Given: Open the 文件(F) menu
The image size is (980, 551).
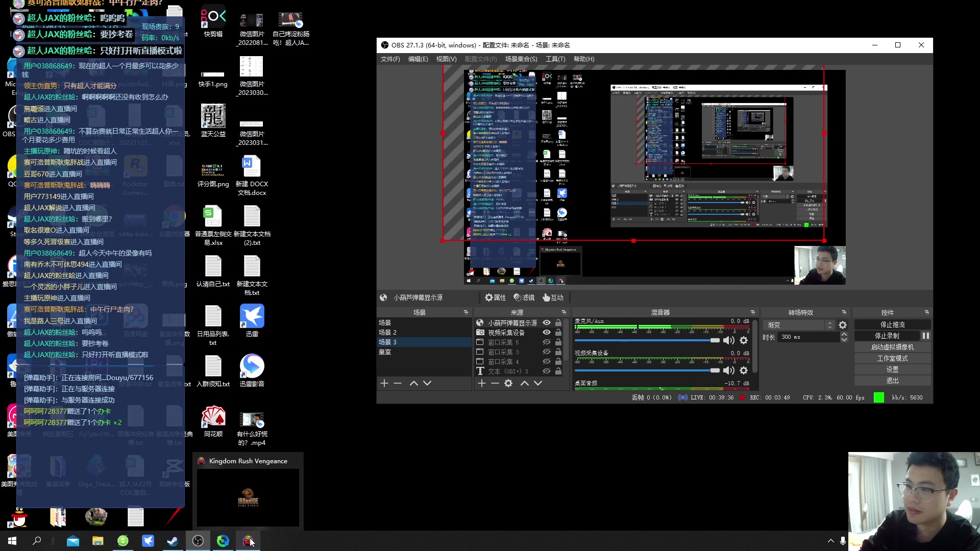Looking at the screenshot, I should click(390, 59).
